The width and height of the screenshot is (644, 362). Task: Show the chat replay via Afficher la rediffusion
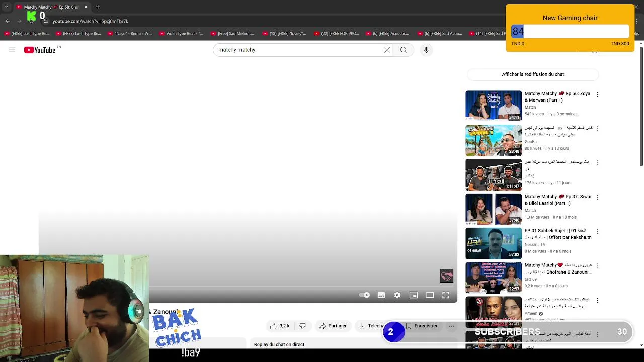coord(533,74)
